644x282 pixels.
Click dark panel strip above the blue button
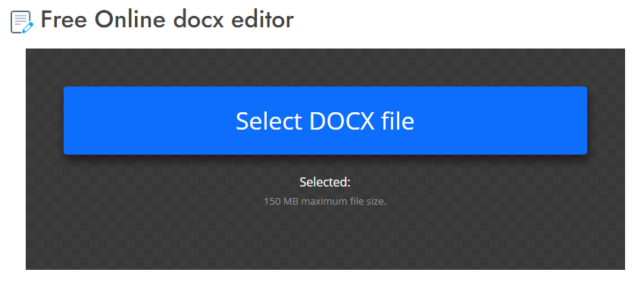(x=325, y=67)
